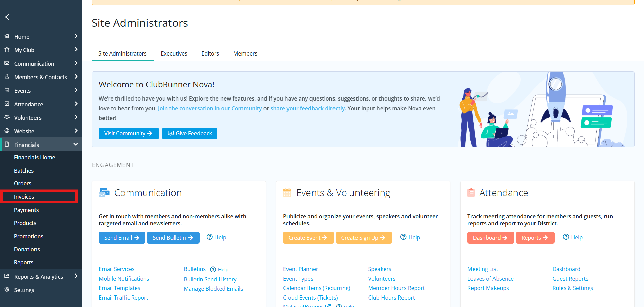Screen dimensions: 644x307
Task: Click the help icon next to Bulletins
Action: 213,269
